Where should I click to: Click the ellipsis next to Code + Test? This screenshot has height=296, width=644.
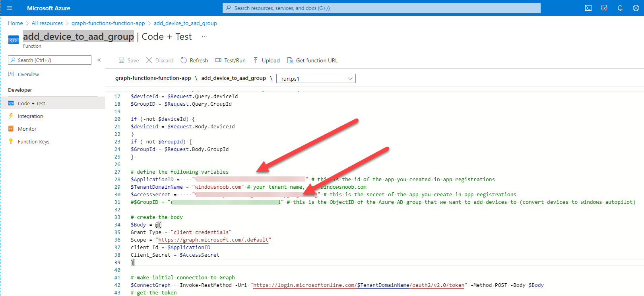coord(204,37)
